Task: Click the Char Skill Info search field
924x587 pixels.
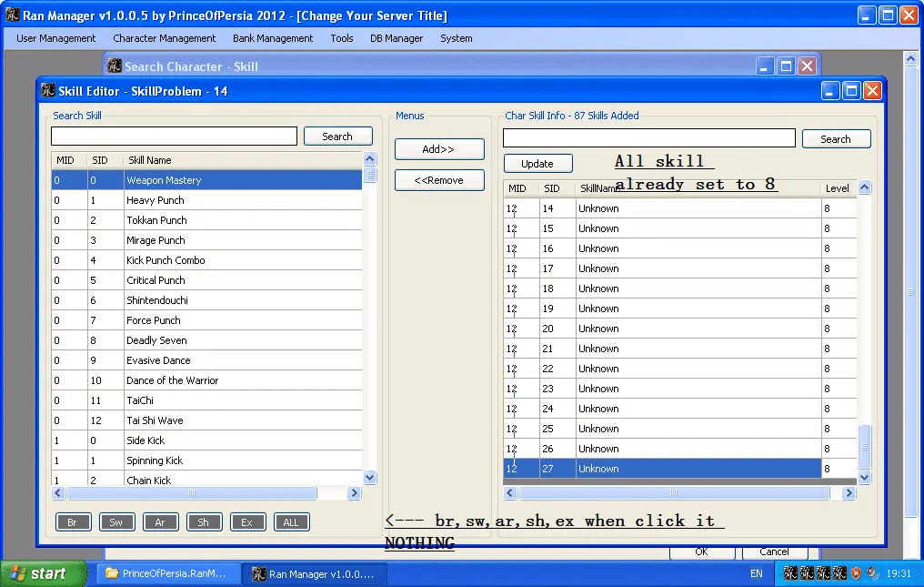Action: [648, 138]
